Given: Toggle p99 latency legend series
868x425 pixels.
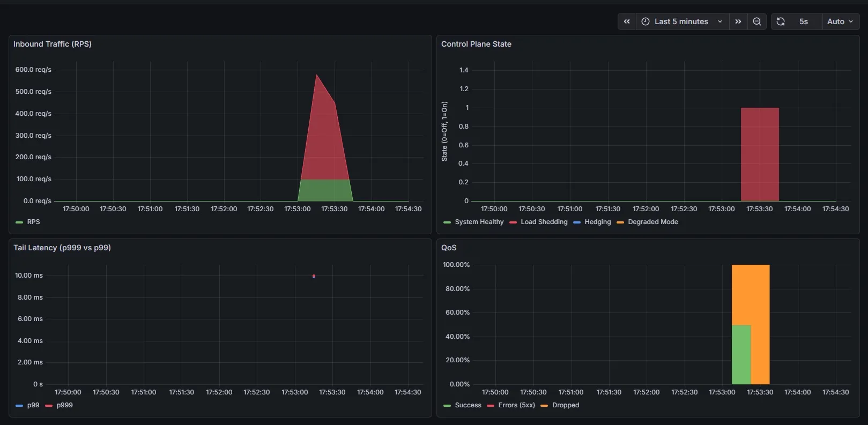Looking at the screenshot, I should tap(33, 405).
